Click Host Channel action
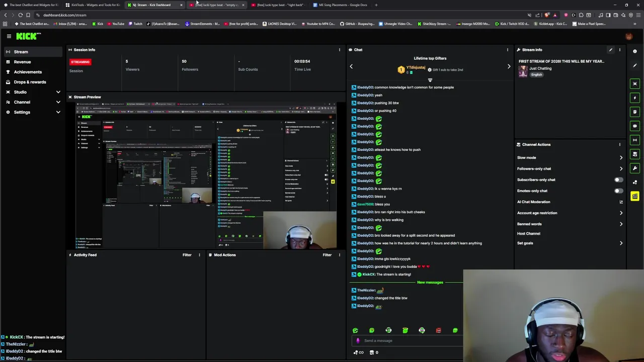Screen dimensions: 644x362 coord(528,233)
